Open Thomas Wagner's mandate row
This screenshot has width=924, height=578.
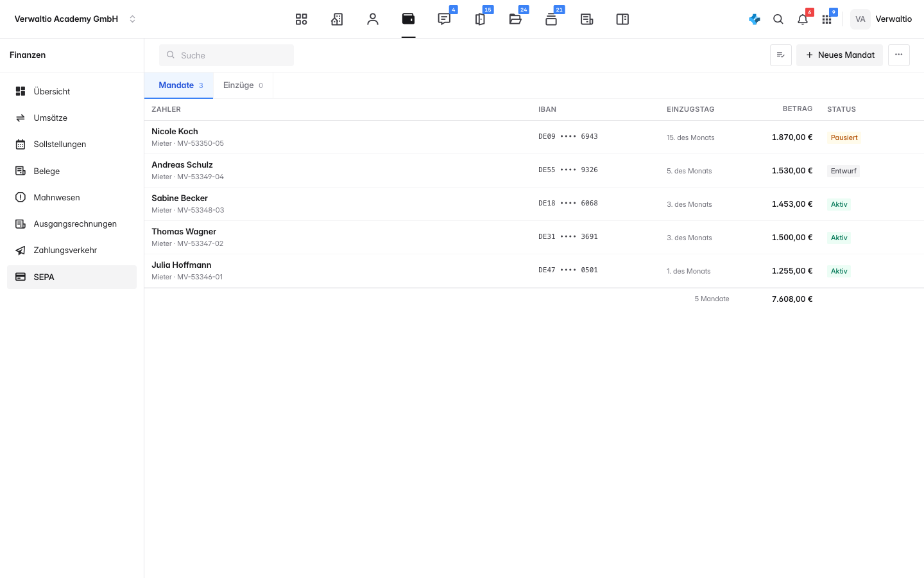534,238
